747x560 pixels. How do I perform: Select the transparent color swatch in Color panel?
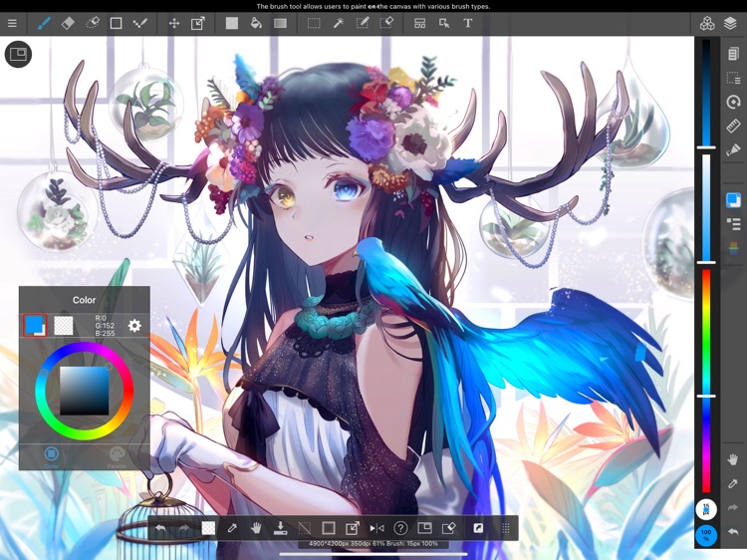coord(64,326)
